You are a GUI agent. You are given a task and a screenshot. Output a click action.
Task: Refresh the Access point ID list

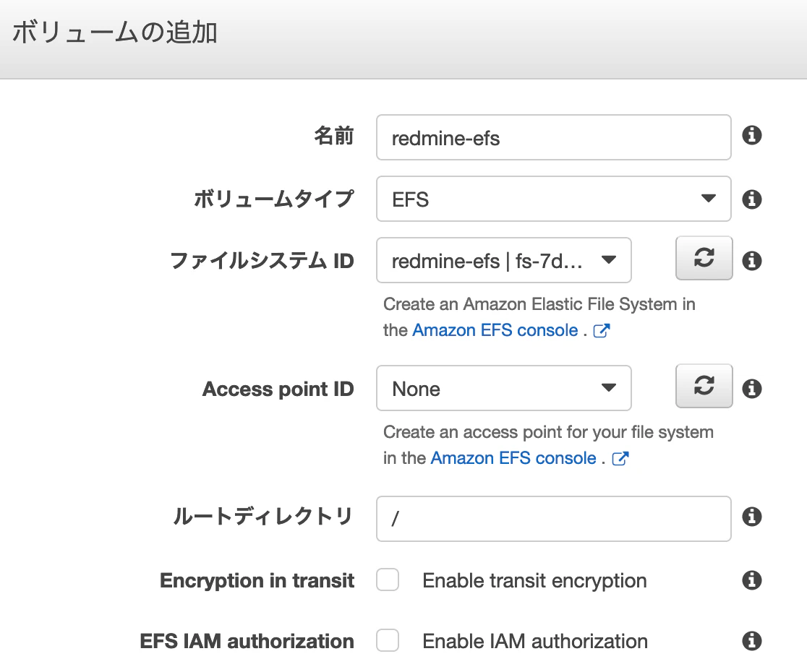tap(704, 386)
